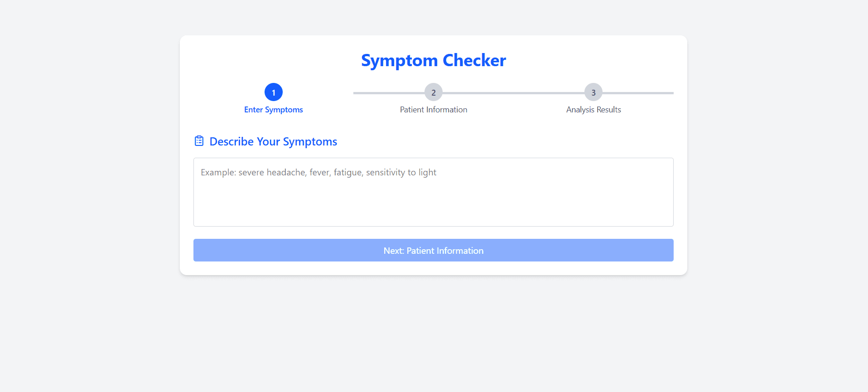Image resolution: width=868 pixels, height=392 pixels.
Task: Select the step 1 circle indicator
Action: (274, 92)
